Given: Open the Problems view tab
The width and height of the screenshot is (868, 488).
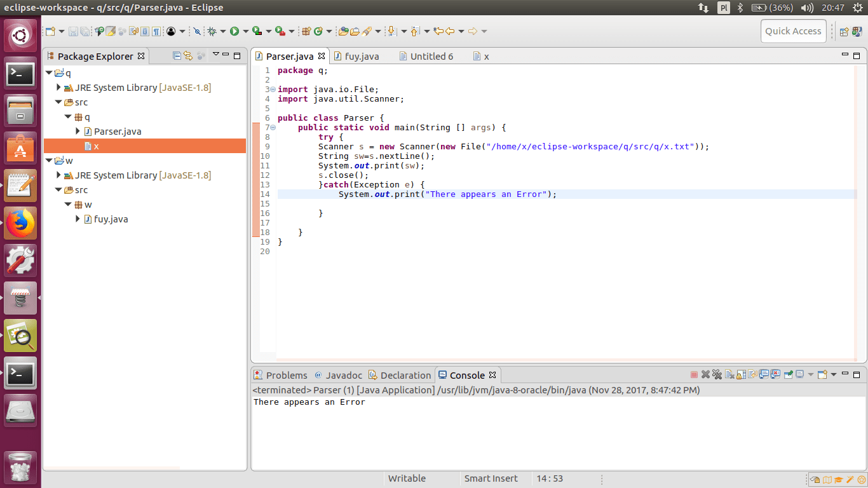Looking at the screenshot, I should click(280, 375).
